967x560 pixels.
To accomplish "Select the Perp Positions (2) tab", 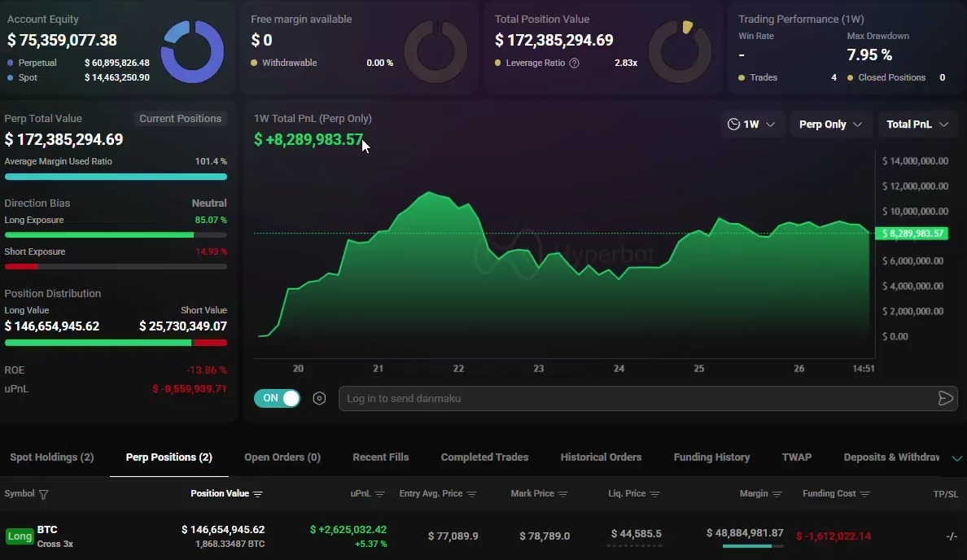I will pos(169,457).
